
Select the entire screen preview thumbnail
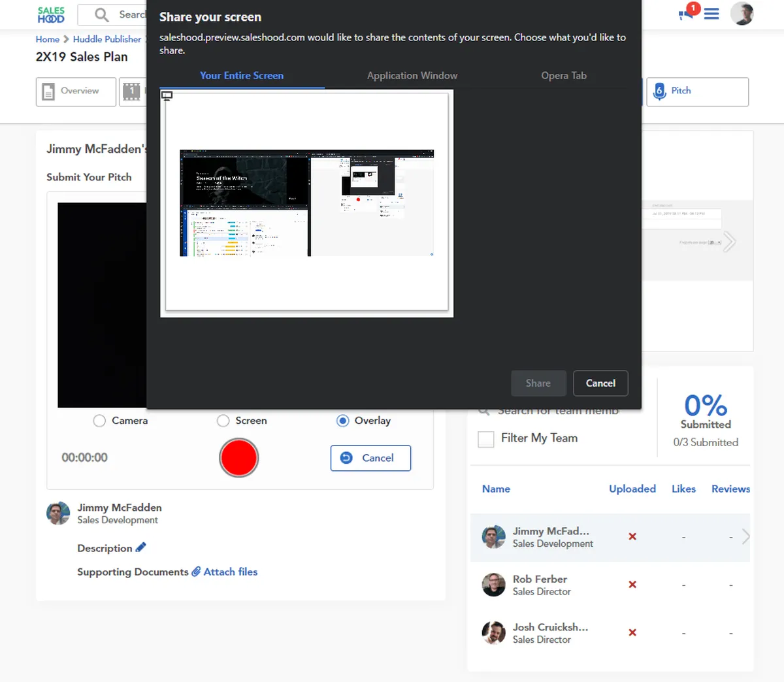click(306, 203)
